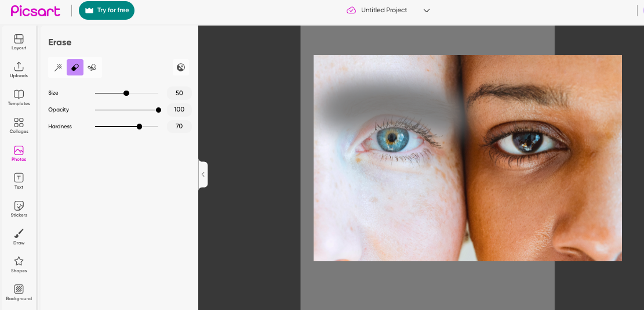Open the Shapes panel
The width and height of the screenshot is (644, 310).
click(19, 265)
